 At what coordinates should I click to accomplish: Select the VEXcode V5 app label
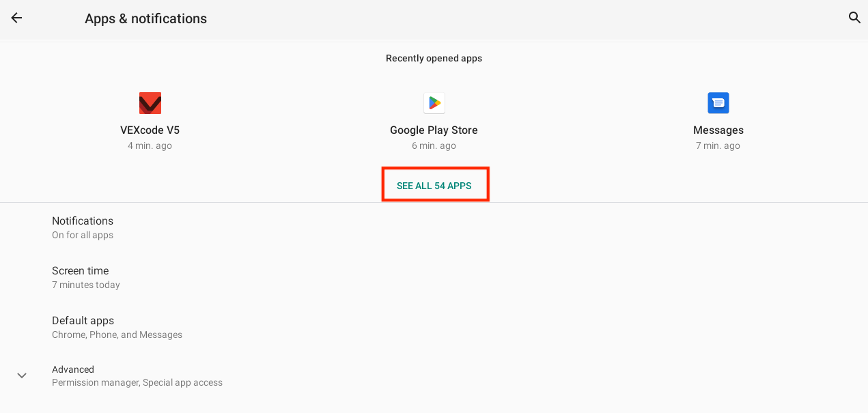(x=150, y=130)
